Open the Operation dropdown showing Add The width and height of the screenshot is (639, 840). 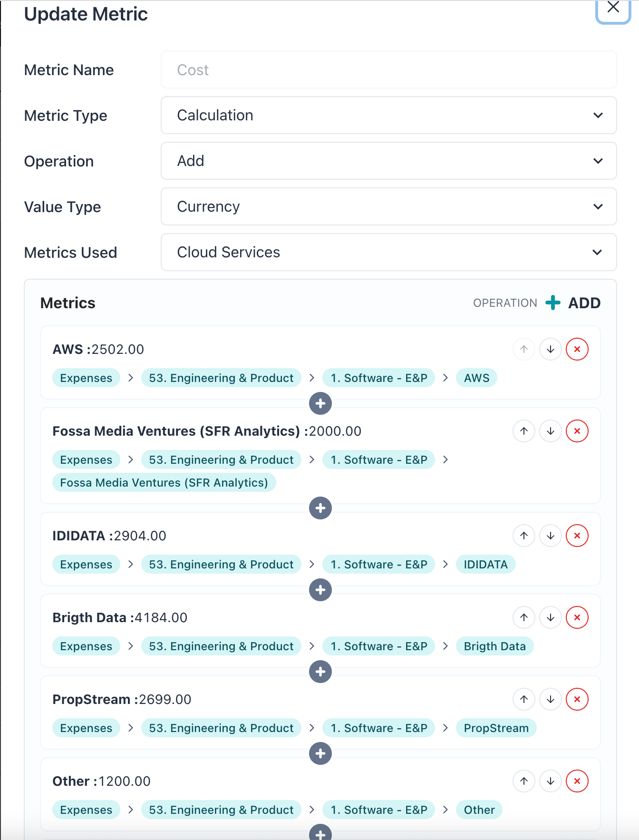pos(389,161)
